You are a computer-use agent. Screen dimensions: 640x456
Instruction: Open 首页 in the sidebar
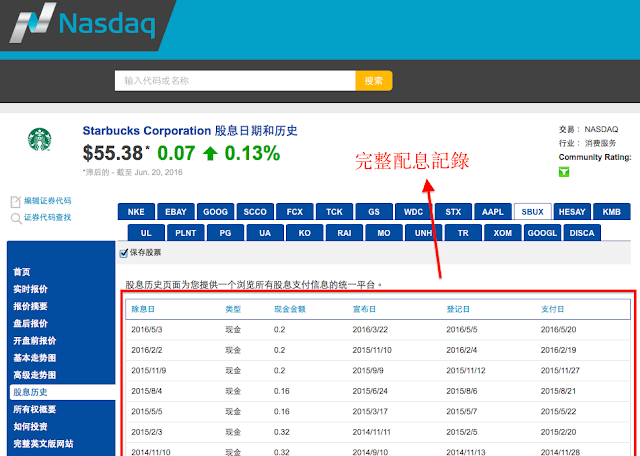22,272
